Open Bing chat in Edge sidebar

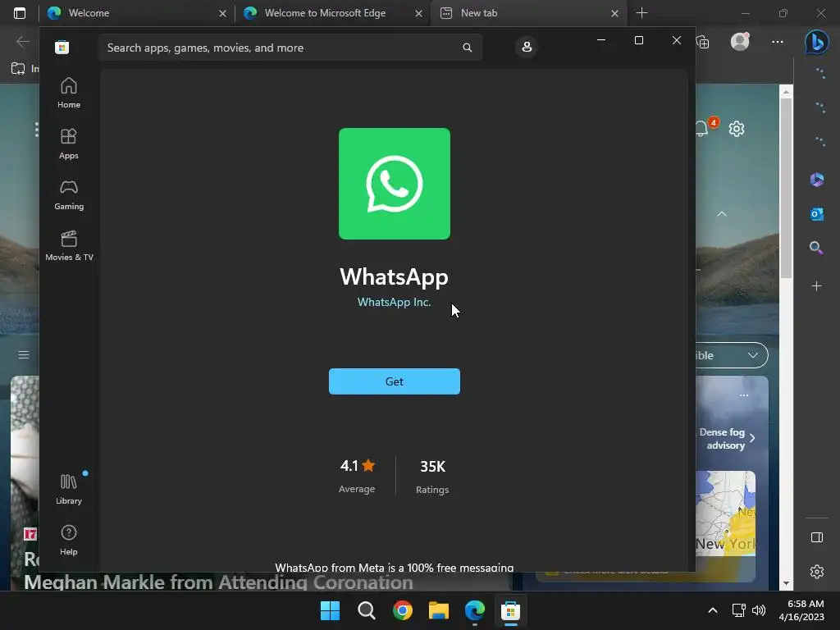pos(816,41)
